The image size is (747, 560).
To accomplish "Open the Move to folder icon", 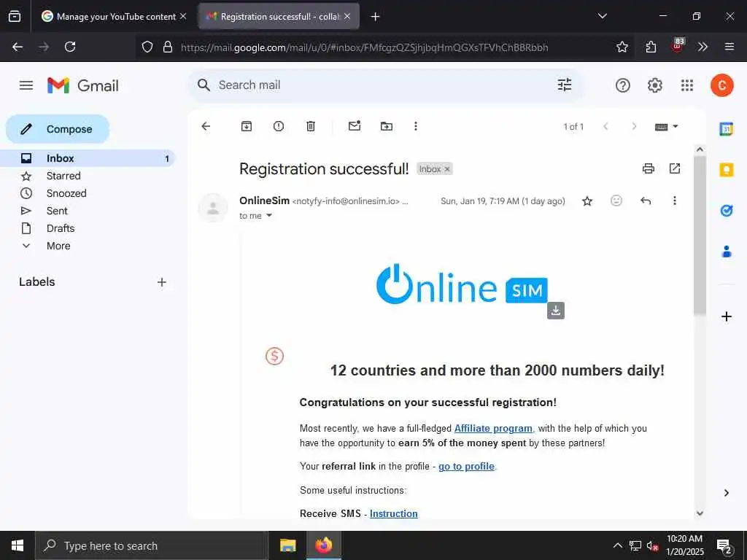I will click(387, 126).
